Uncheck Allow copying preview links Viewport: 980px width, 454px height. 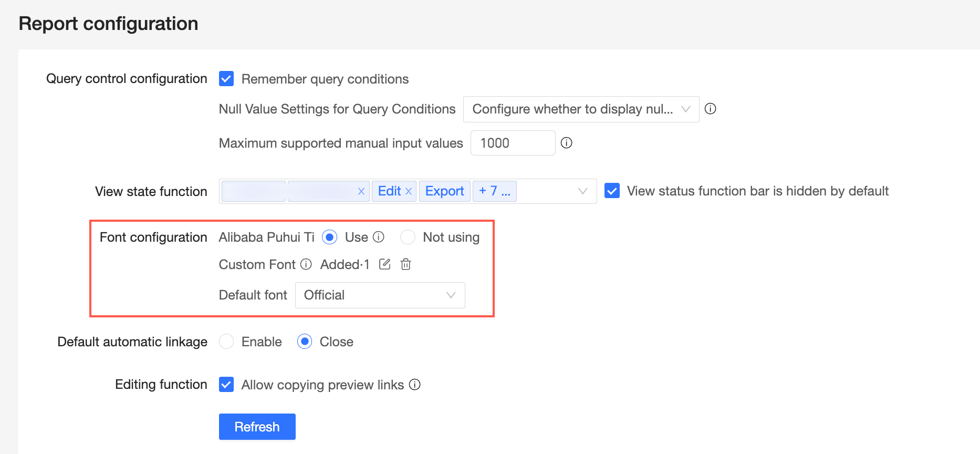pyautogui.click(x=226, y=385)
